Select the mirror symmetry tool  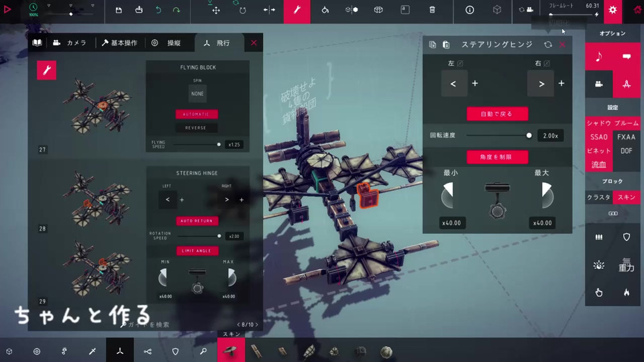click(x=269, y=10)
